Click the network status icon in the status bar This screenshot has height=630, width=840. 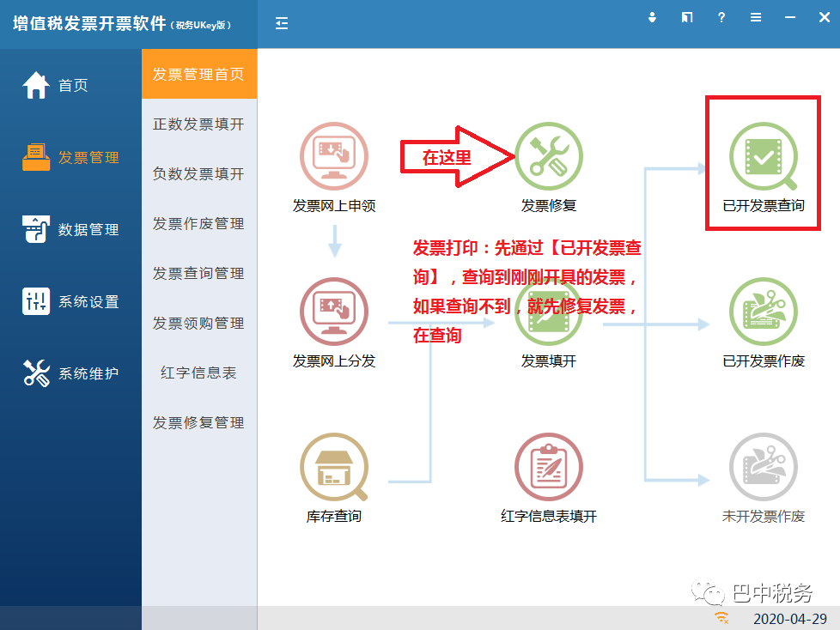coord(722,618)
